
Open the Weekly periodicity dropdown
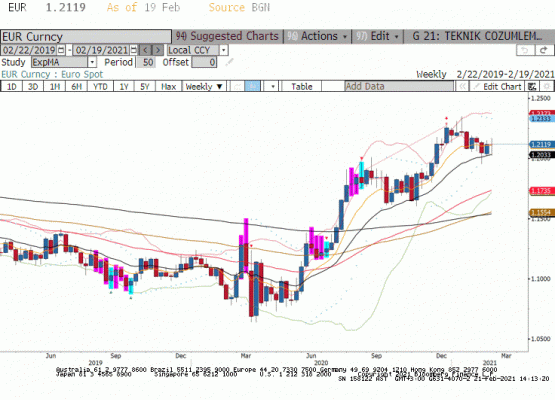(x=204, y=86)
